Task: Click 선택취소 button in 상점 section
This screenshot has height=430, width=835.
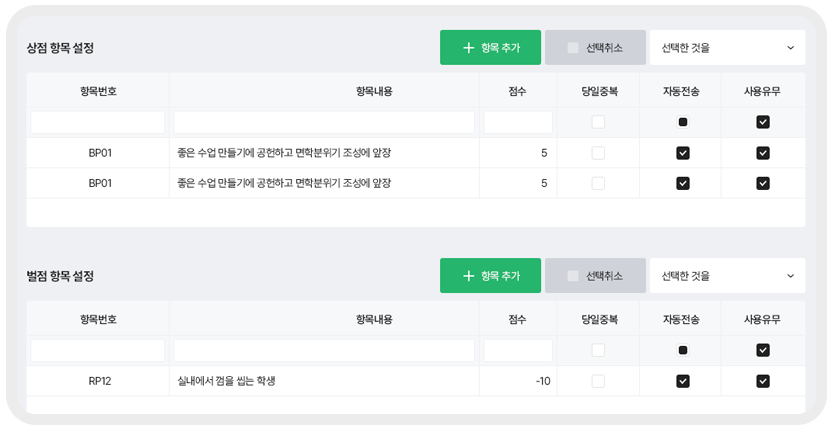Action: pyautogui.click(x=595, y=47)
